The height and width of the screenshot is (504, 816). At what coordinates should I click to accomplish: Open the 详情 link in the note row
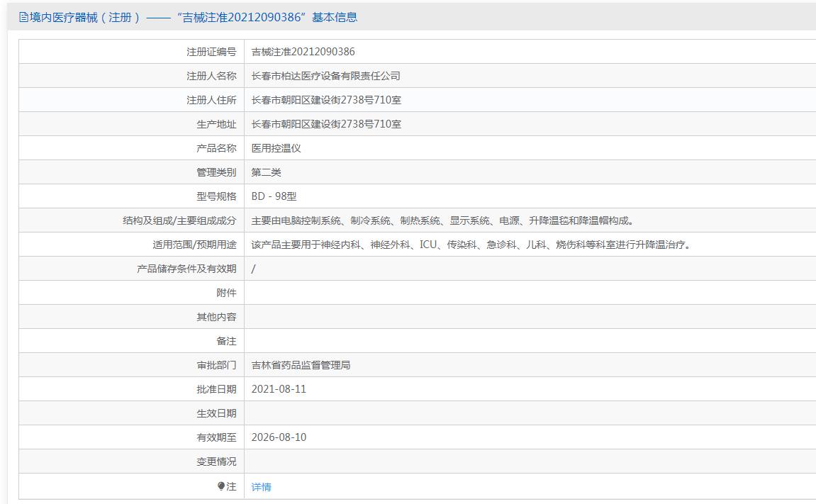click(x=261, y=487)
